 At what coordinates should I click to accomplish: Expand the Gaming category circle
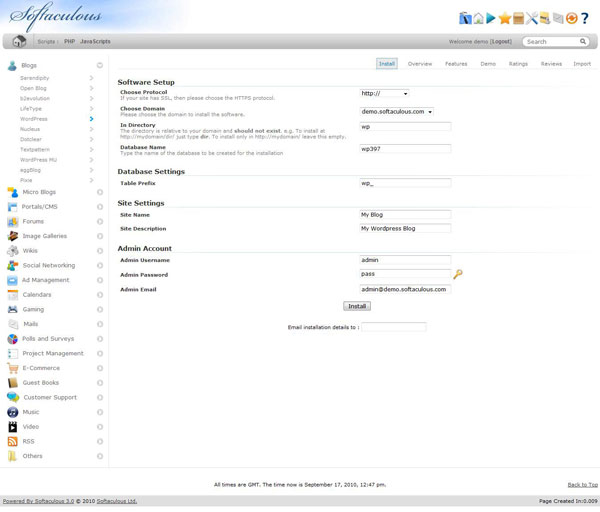click(100, 310)
